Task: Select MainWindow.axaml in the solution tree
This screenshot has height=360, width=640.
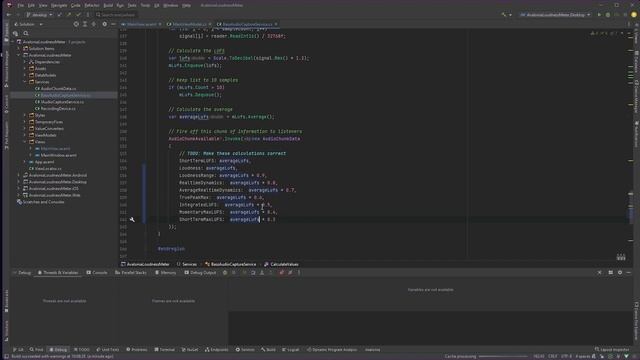Action: (58, 155)
